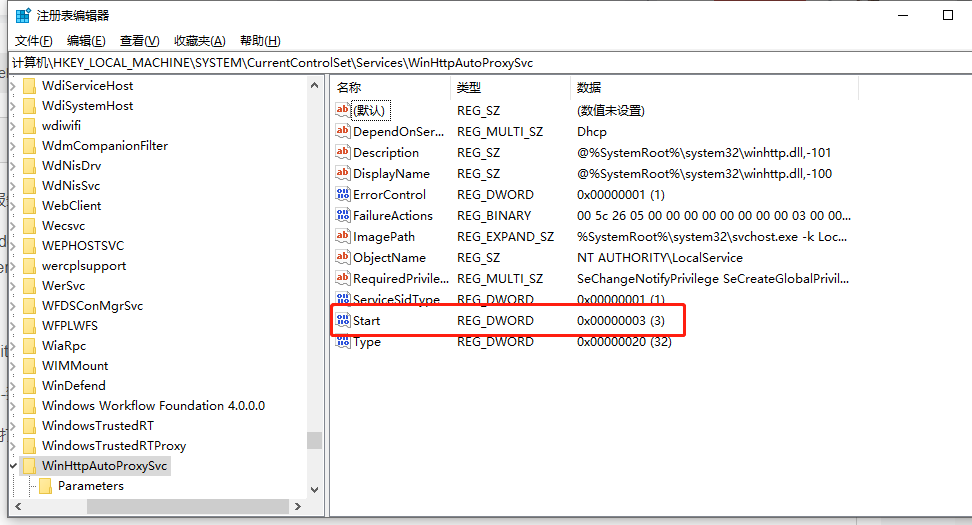The width and height of the screenshot is (972, 525).
Task: Select the WdNisDrv folder icon
Action: (30, 165)
